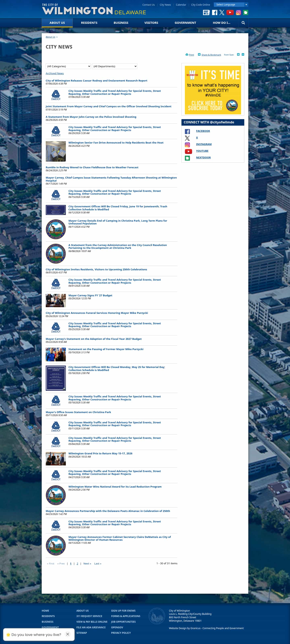This screenshot has height=644, width=290.
Task: Open footer 311 Request Service link
Action: click(x=89, y=616)
